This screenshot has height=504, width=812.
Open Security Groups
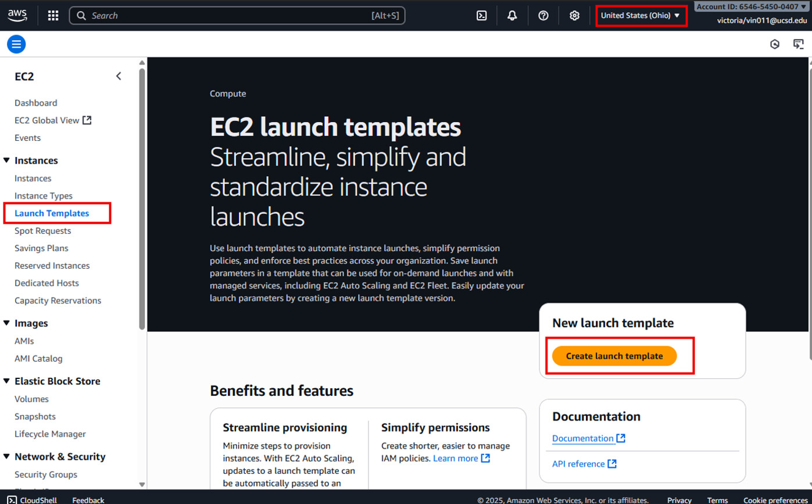pyautogui.click(x=46, y=475)
